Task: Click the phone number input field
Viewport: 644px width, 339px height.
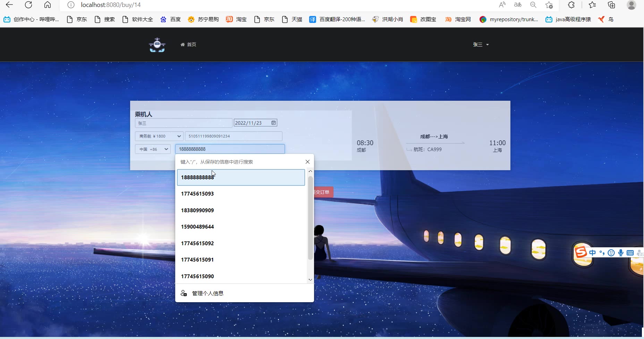Action: [230, 149]
